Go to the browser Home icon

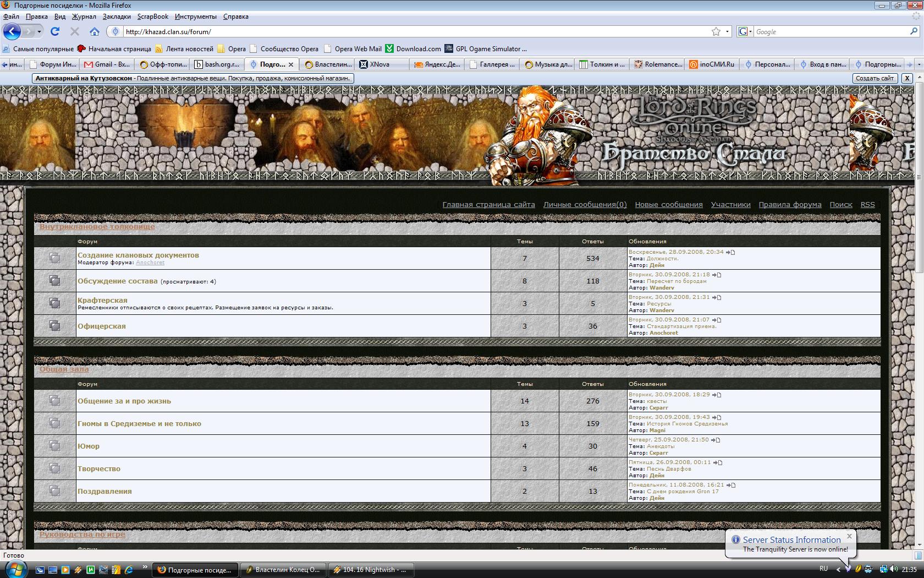click(95, 31)
